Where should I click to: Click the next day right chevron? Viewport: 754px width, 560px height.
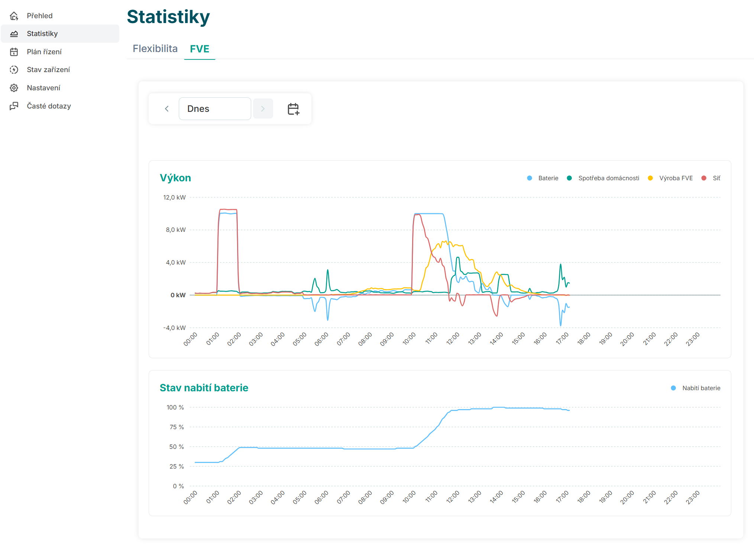tap(263, 109)
